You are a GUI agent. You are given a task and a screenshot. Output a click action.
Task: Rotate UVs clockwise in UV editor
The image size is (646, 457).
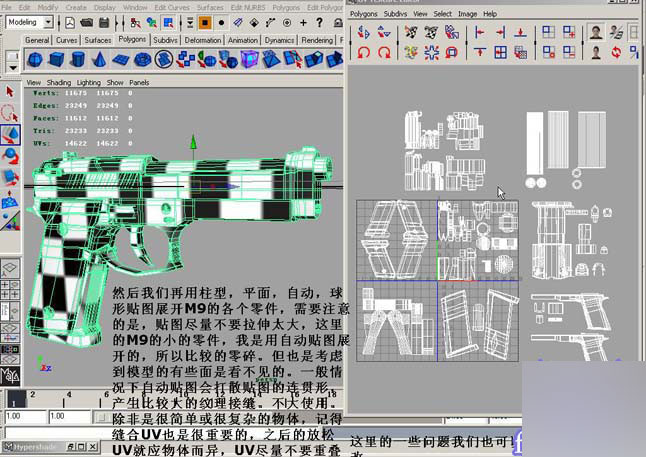coord(384,52)
